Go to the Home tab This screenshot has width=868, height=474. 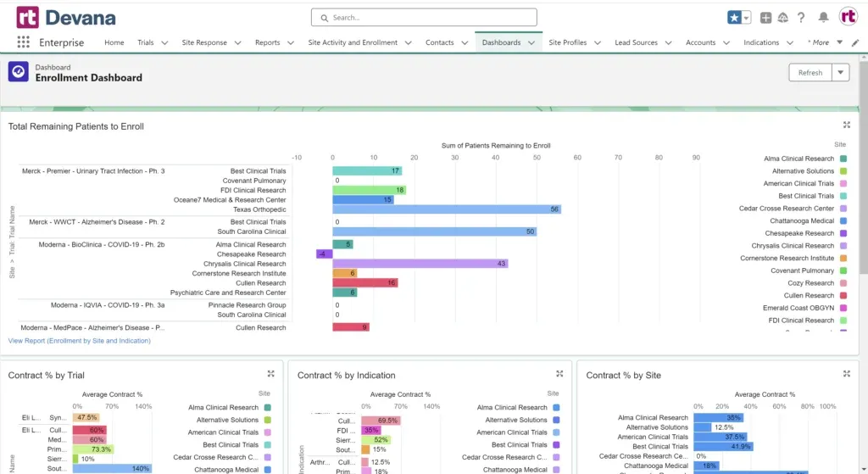coord(114,42)
